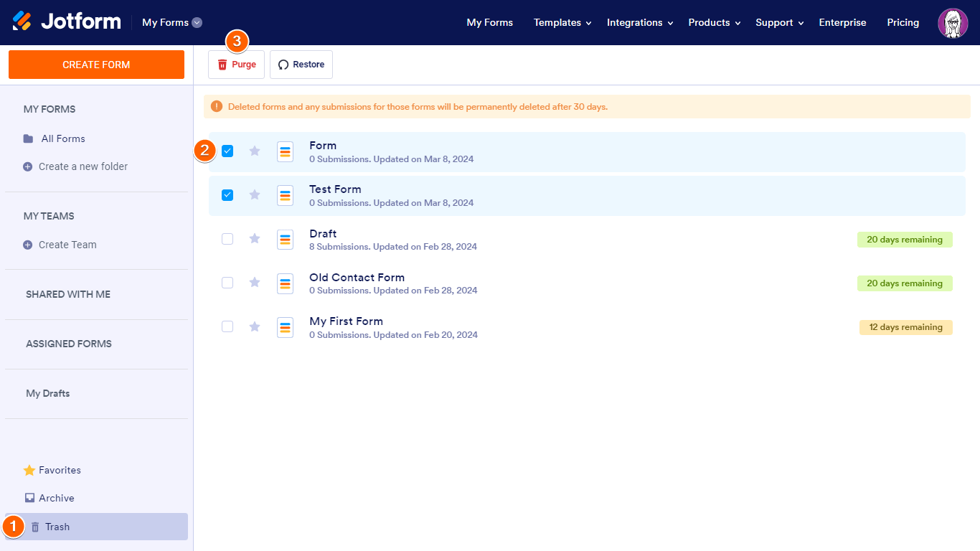
Task: Click the plus icon beside Create Team
Action: [x=28, y=245]
